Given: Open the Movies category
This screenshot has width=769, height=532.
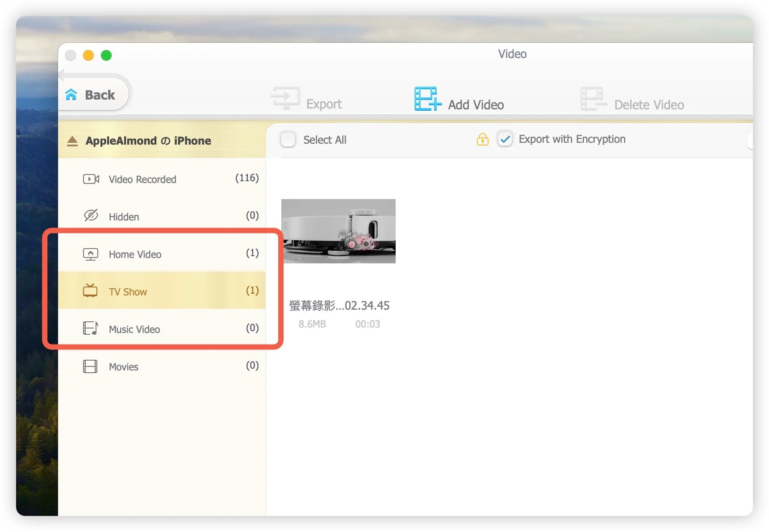Looking at the screenshot, I should (x=162, y=366).
